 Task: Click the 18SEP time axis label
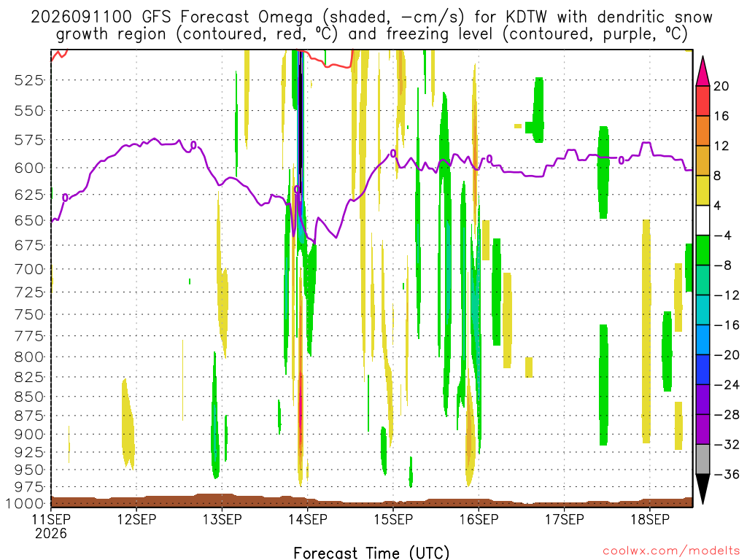click(x=650, y=519)
